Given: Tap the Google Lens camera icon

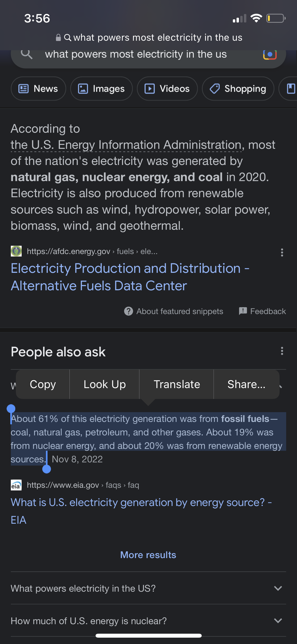Looking at the screenshot, I should (x=270, y=54).
